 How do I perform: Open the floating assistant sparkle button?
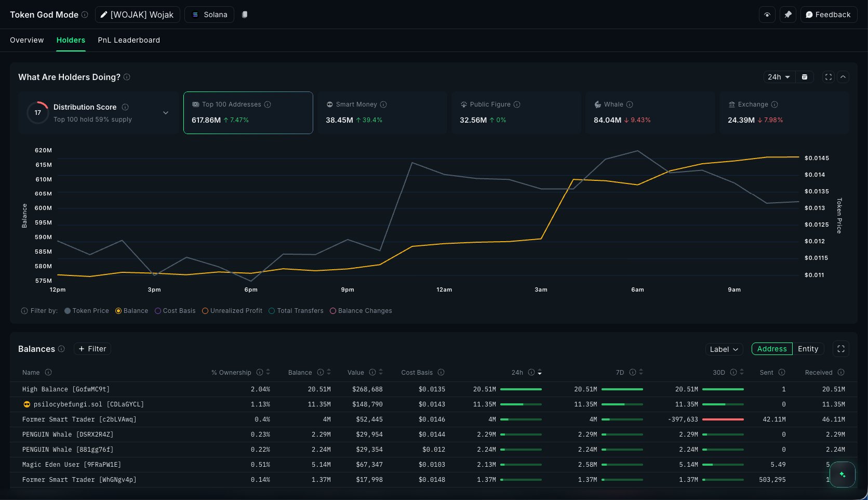[842, 475]
